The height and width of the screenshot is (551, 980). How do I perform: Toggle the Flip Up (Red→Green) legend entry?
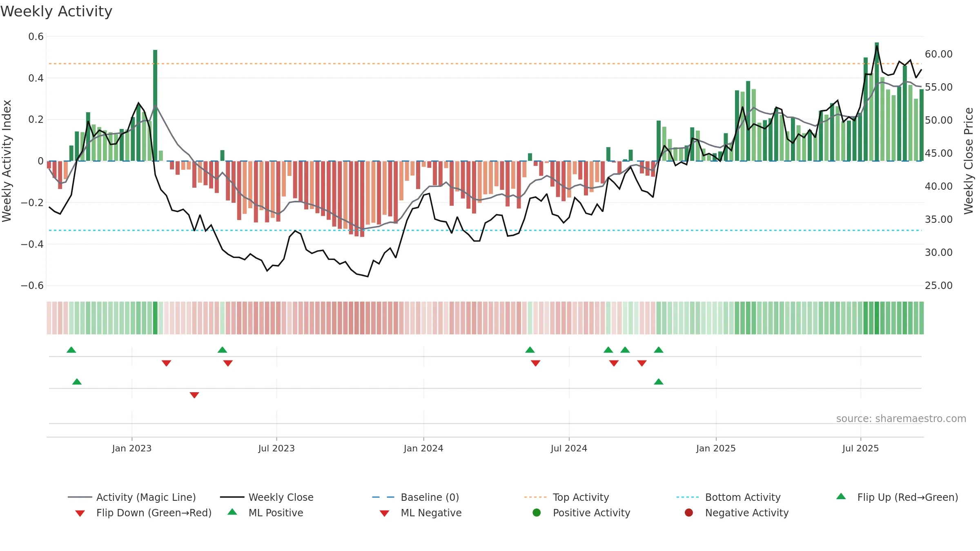coord(897,497)
